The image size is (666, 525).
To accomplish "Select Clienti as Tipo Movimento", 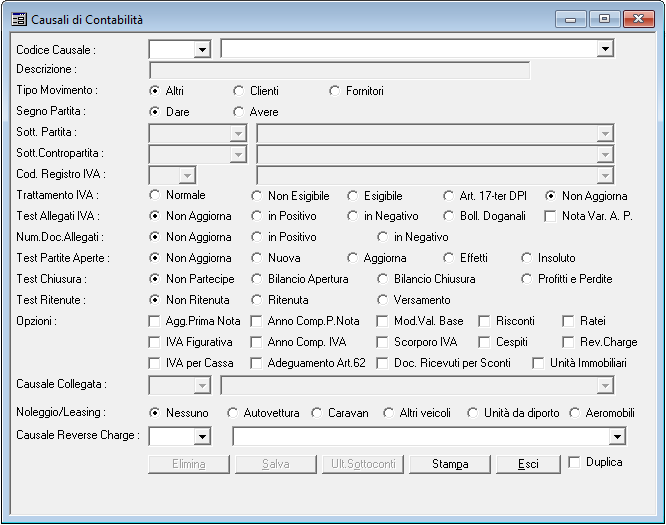I will pos(239,91).
